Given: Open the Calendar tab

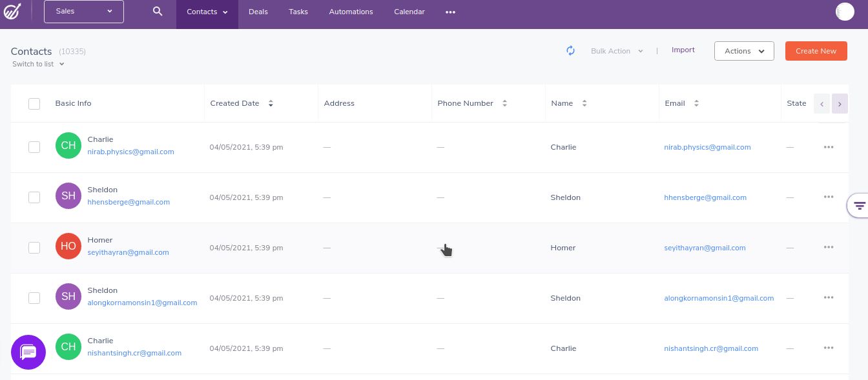Looking at the screenshot, I should [x=409, y=12].
